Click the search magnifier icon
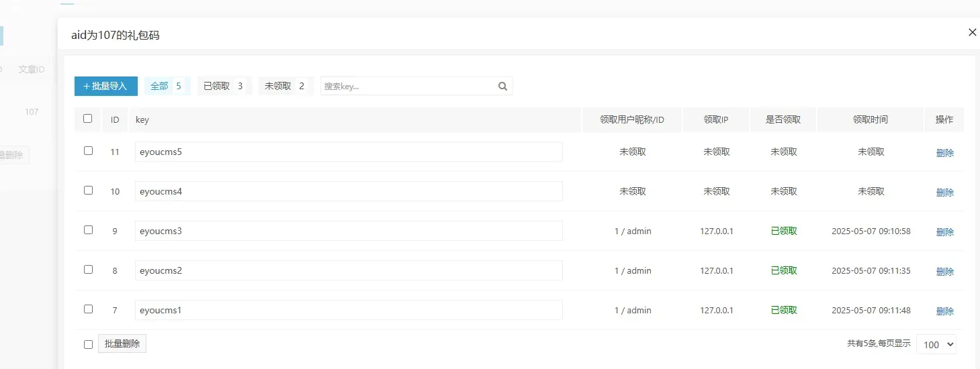The image size is (980, 369). click(x=502, y=86)
